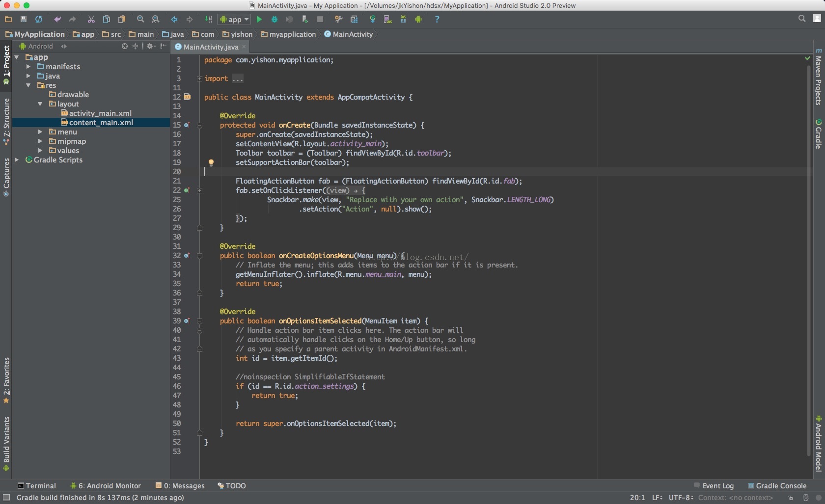825x504 pixels.
Task: Expand the mipmap folder
Action: [x=40, y=141]
